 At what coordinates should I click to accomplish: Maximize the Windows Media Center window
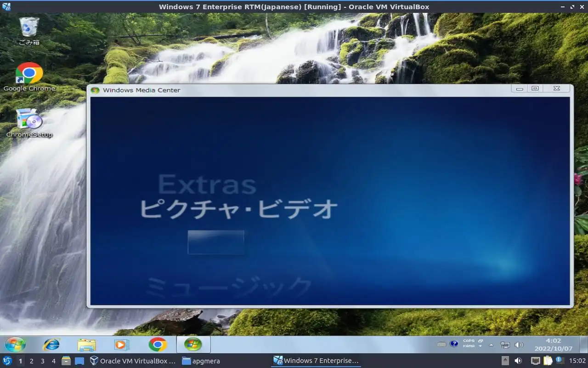pos(535,89)
